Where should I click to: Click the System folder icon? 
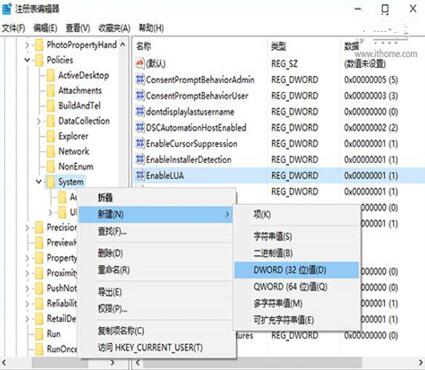coord(51,182)
